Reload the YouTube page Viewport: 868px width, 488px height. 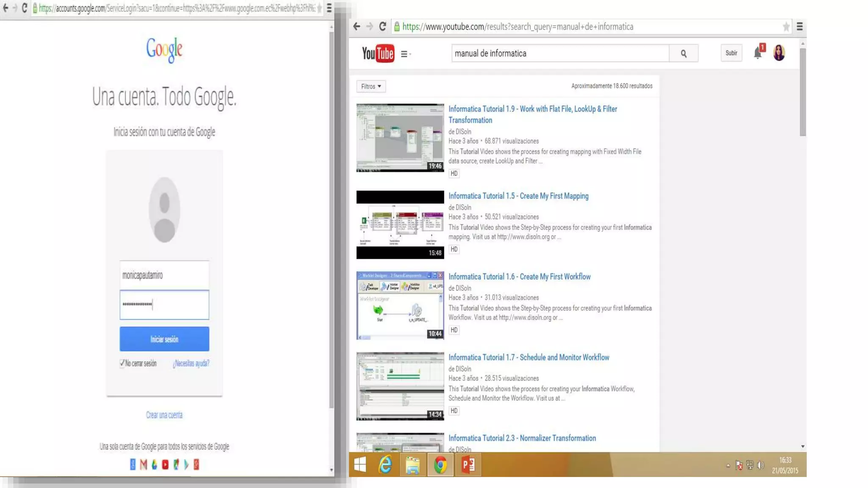382,27
